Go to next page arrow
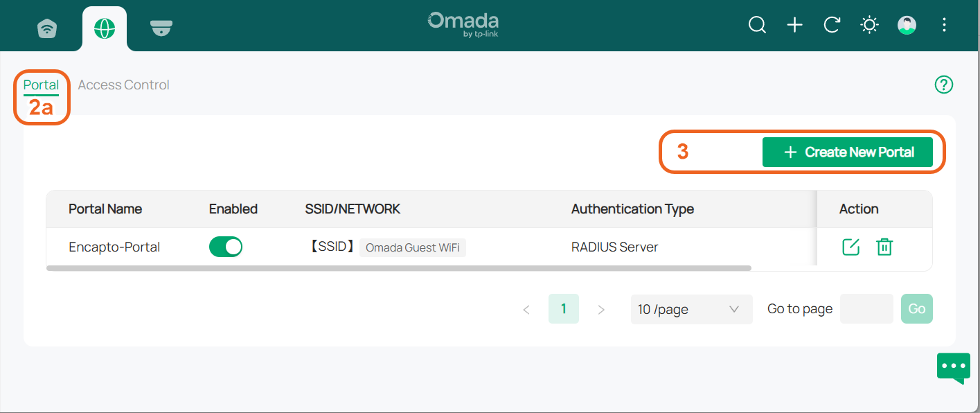Viewport: 980px width, 413px height. (601, 310)
